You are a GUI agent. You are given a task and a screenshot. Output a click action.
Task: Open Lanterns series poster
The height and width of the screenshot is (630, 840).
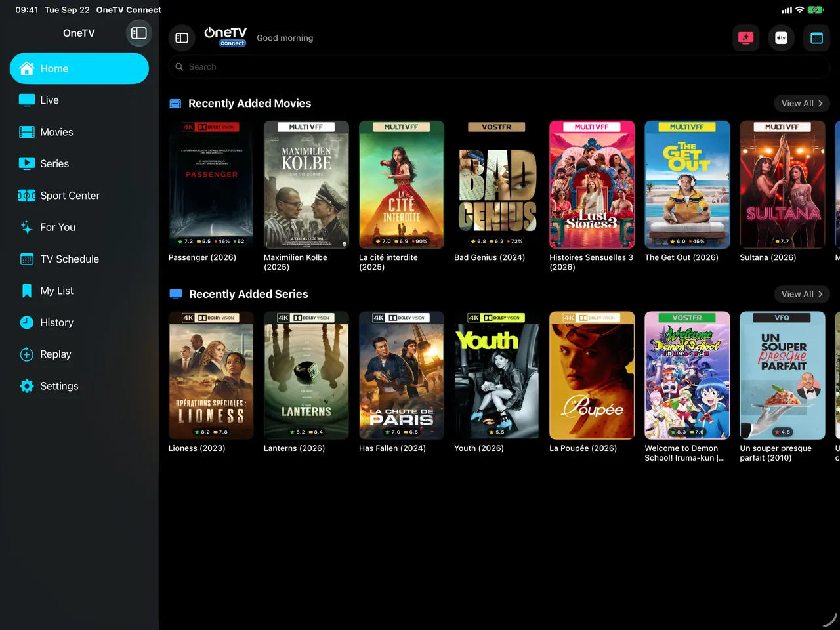(306, 375)
